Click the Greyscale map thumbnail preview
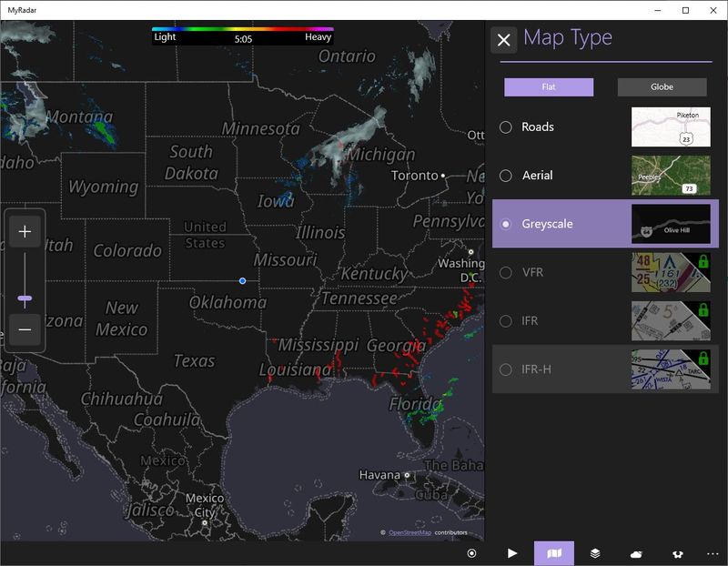728x566 pixels. 673,223
